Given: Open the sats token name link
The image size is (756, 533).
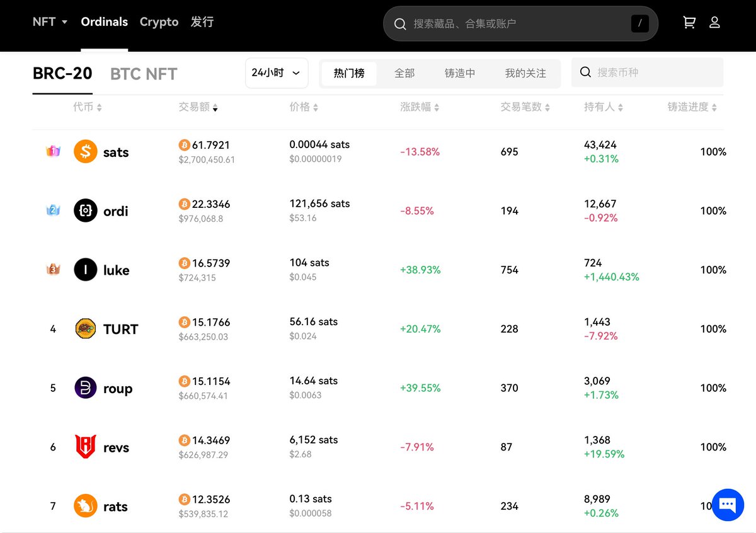Looking at the screenshot, I should [116, 152].
